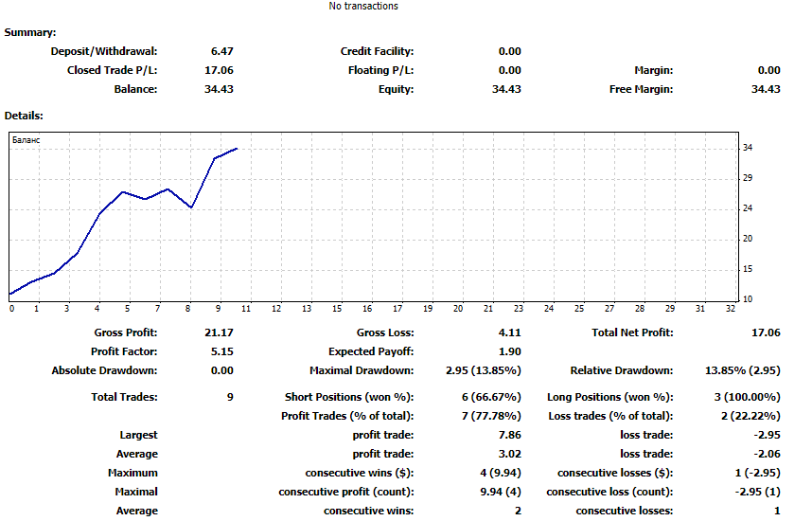Click Loss trades value 2 (22.22%)

coord(750,416)
